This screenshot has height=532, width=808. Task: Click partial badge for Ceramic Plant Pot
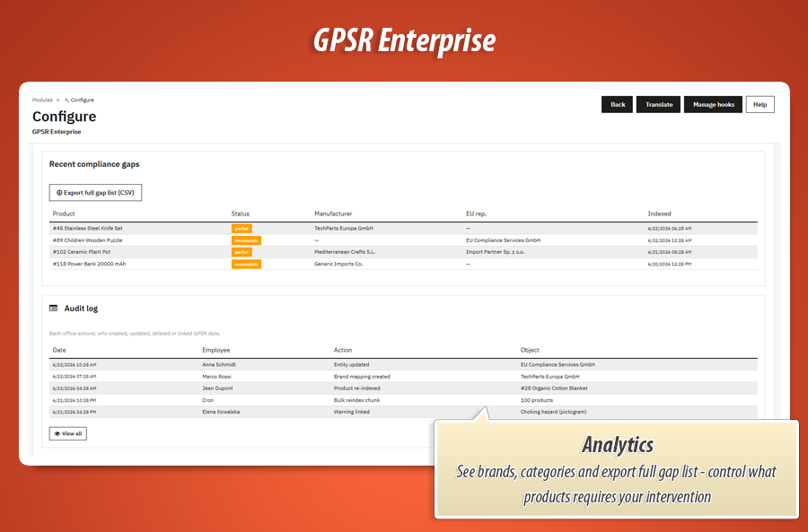click(x=242, y=252)
